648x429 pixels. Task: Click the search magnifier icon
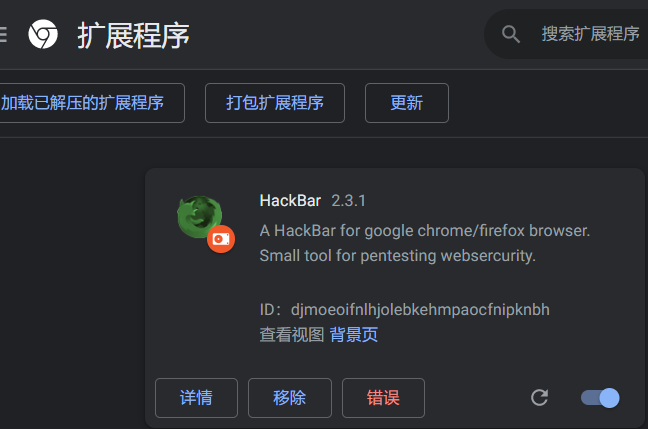(x=511, y=34)
